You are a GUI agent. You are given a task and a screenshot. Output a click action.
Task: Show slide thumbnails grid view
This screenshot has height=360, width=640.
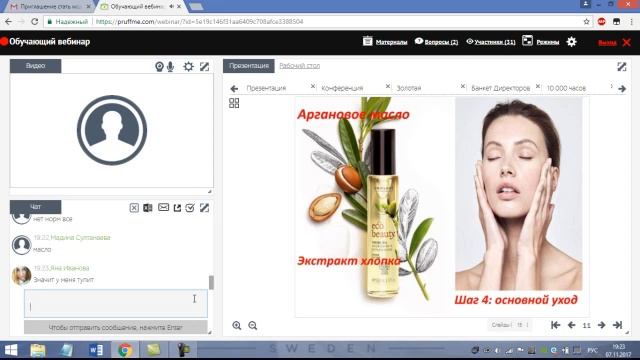pos(234,103)
